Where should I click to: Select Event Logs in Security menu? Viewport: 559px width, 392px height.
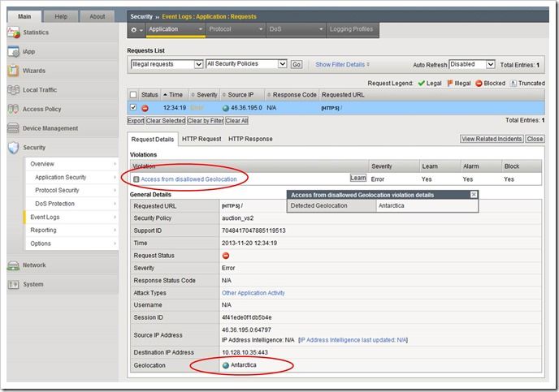coord(45,218)
